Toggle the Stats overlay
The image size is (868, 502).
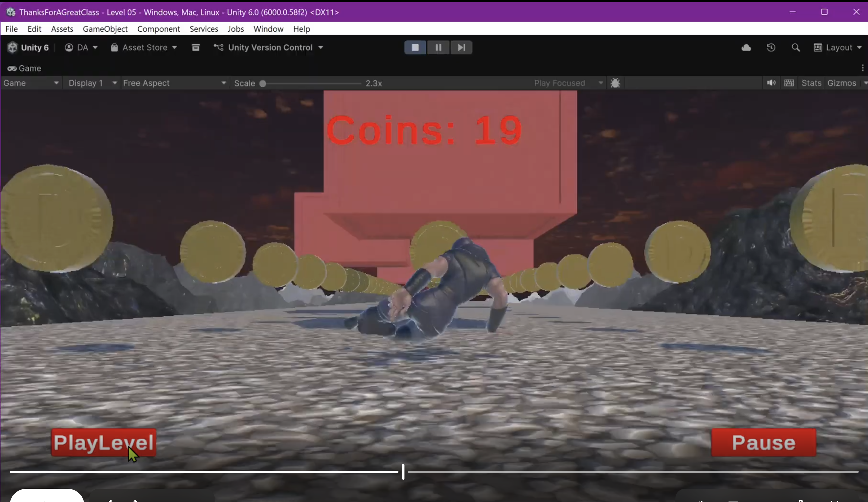click(811, 83)
